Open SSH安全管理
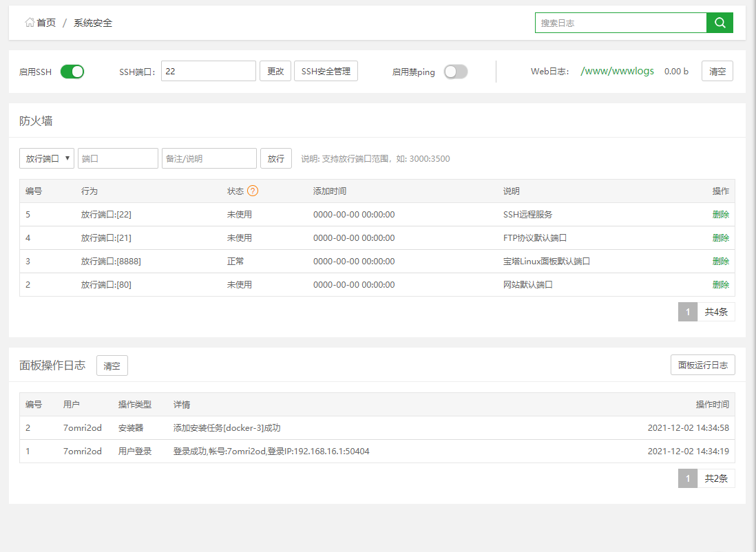Screen dimensions: 756x552 326,71
